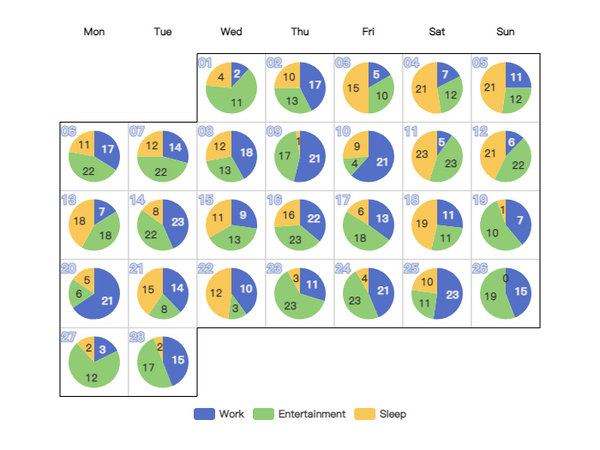Select Entertainment slice 23 on day 16
600x450 pixels.
coord(295,240)
